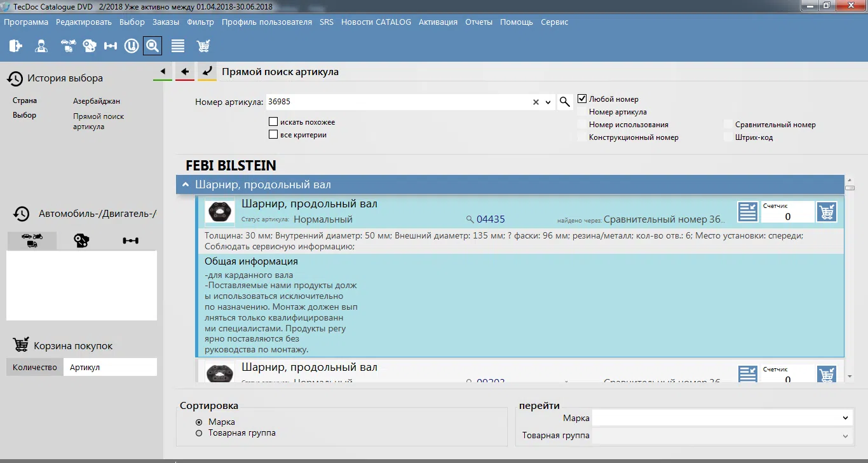
Task: Switch to the axle tab in the sidebar
Action: [x=131, y=240]
